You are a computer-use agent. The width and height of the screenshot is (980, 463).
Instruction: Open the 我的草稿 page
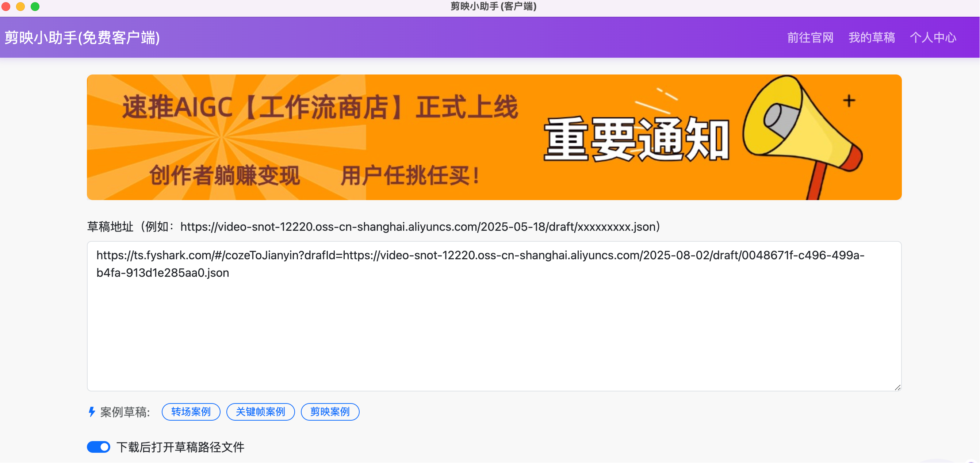(x=872, y=38)
